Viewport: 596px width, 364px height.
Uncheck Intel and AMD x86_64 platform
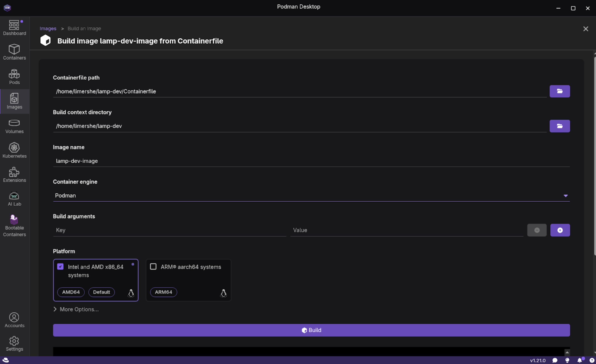(60, 267)
